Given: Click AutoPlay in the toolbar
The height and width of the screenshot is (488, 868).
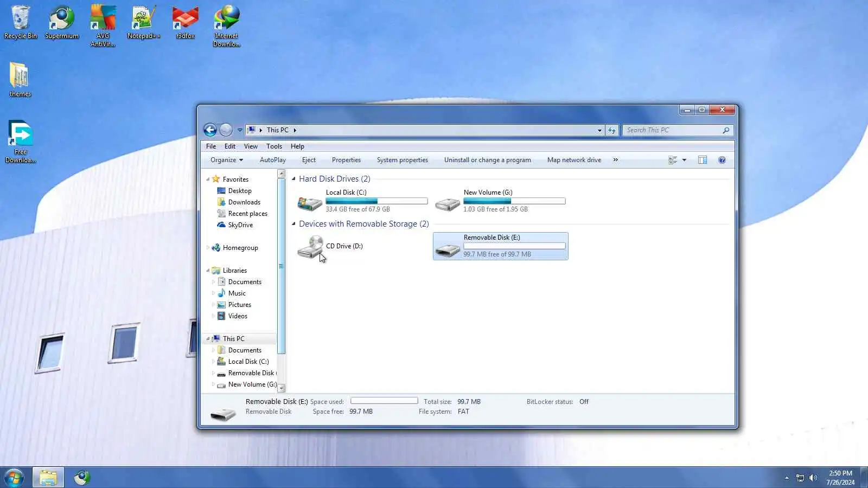Looking at the screenshot, I should [x=273, y=160].
